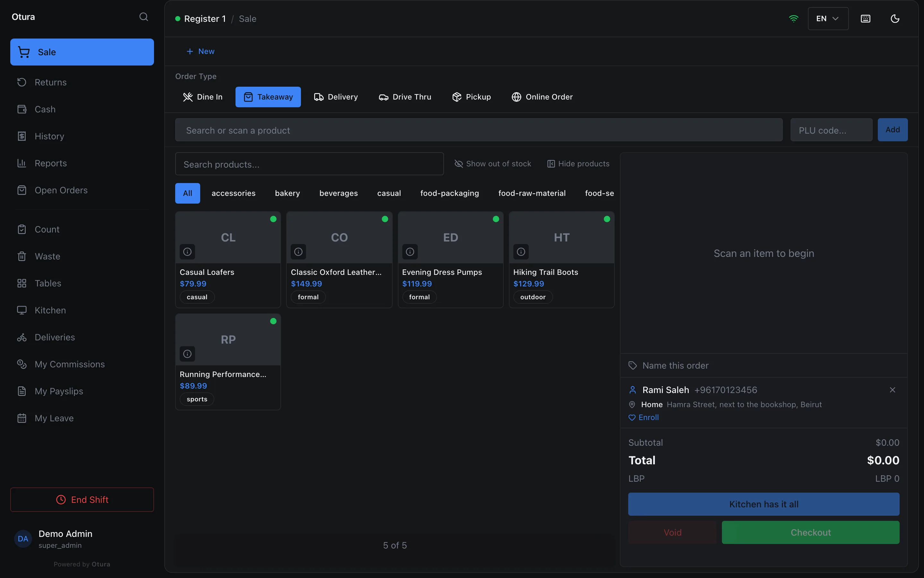This screenshot has width=924, height=578.
Task: Open Count in the sidebar
Action: pyautogui.click(x=82, y=229)
